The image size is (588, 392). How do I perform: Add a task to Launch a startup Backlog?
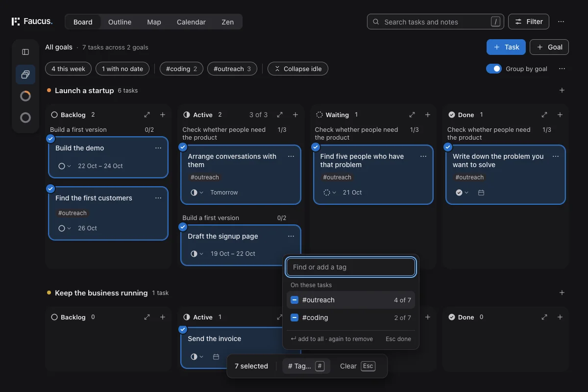click(163, 115)
